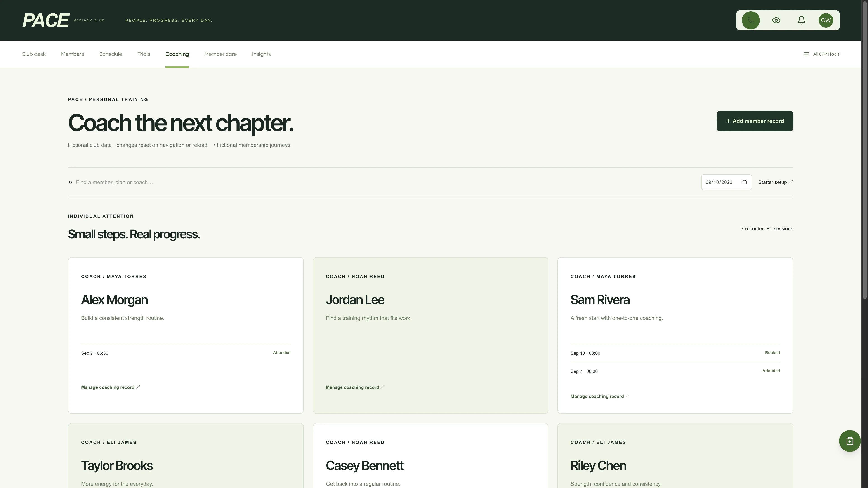
Task: Open notifications bell icon
Action: (801, 20)
